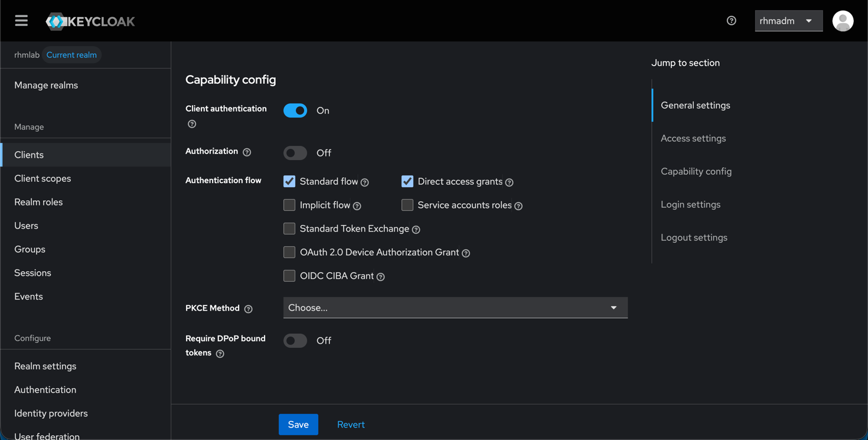Disable Client authentication
868x440 pixels.
coord(295,110)
